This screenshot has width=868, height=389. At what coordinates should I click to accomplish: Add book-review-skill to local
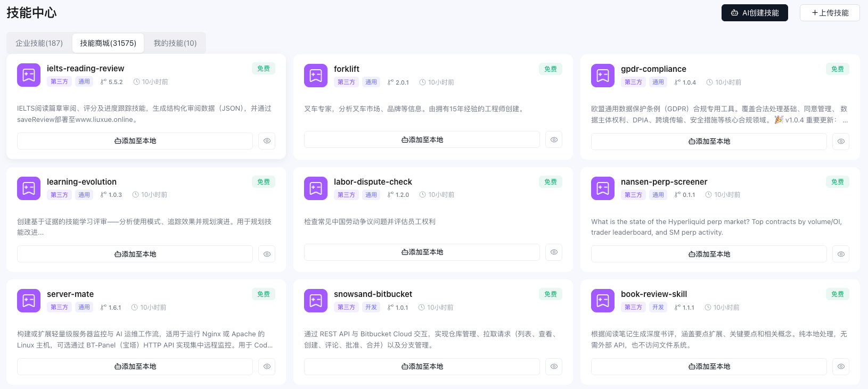pyautogui.click(x=709, y=367)
